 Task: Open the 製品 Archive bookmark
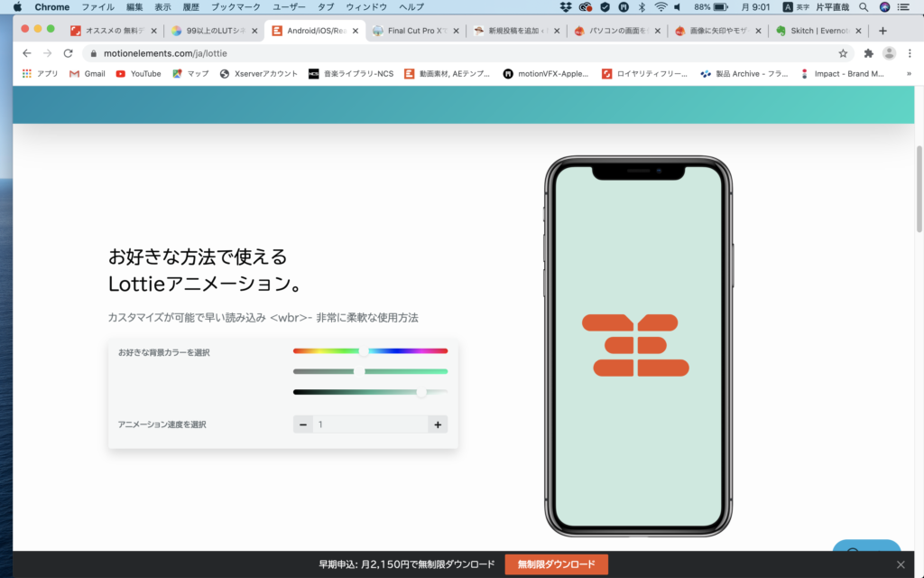(744, 74)
